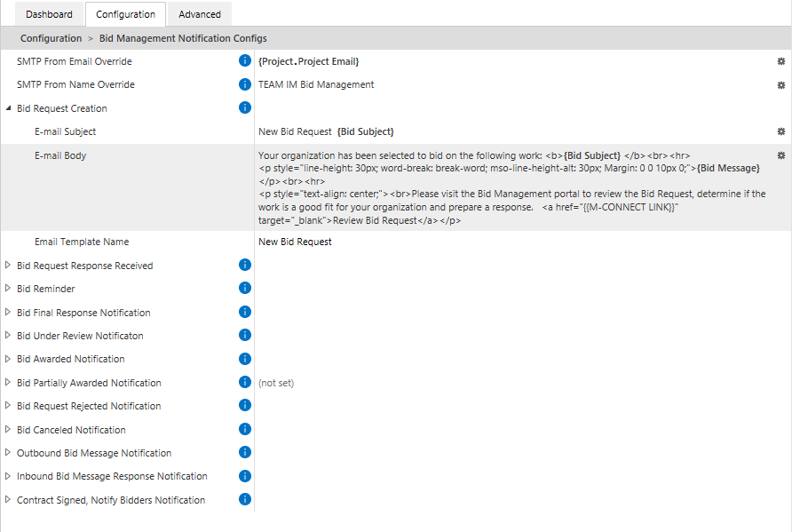Collapse the Bid Request Creation section
Screen dimensions: 792x532
pos(9,108)
